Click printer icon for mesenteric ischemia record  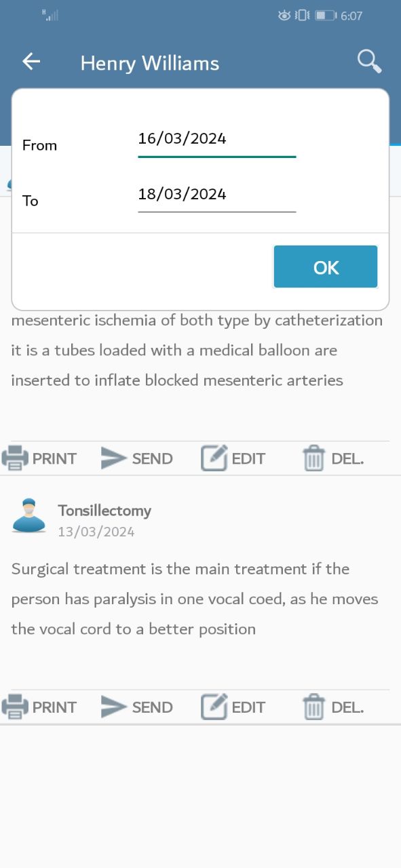click(x=15, y=458)
